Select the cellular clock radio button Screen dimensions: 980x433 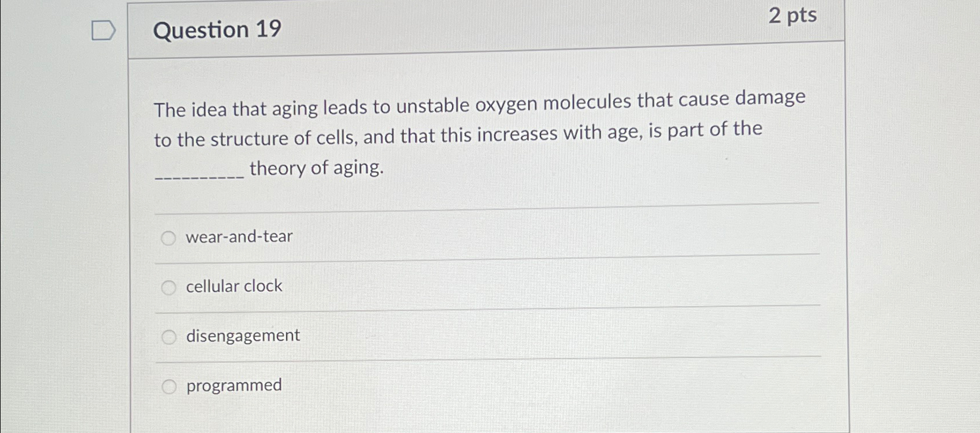(169, 287)
